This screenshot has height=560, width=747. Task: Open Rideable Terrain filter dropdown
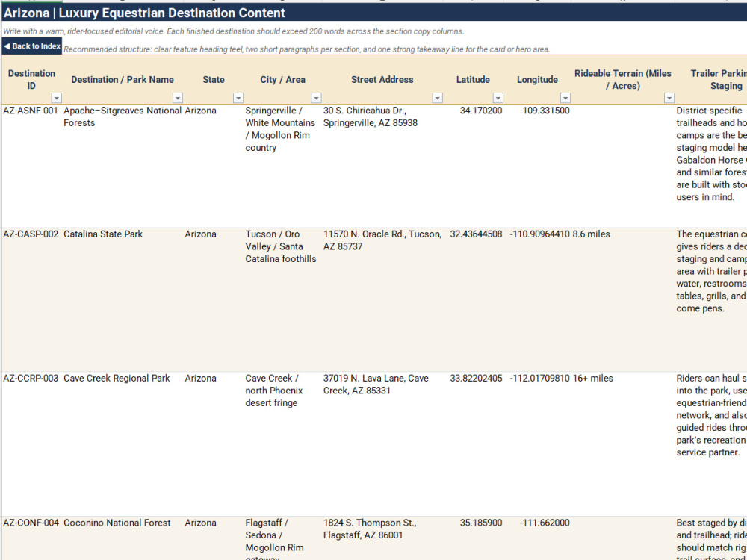pos(669,98)
